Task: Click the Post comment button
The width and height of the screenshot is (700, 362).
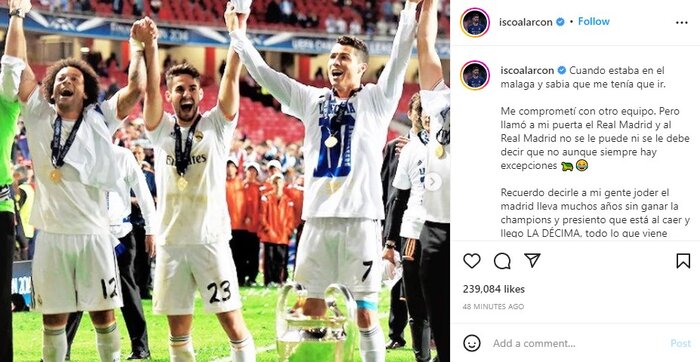Action: click(x=680, y=343)
